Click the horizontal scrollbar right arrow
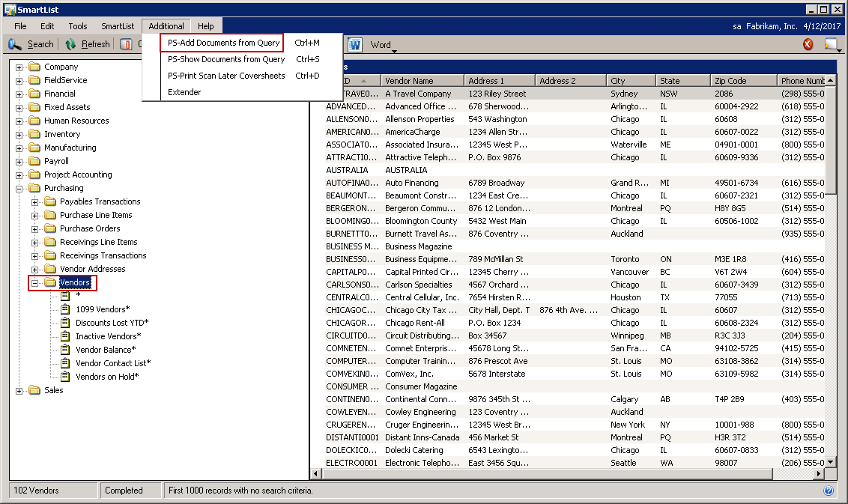The width and height of the screenshot is (848, 504). pos(820,474)
